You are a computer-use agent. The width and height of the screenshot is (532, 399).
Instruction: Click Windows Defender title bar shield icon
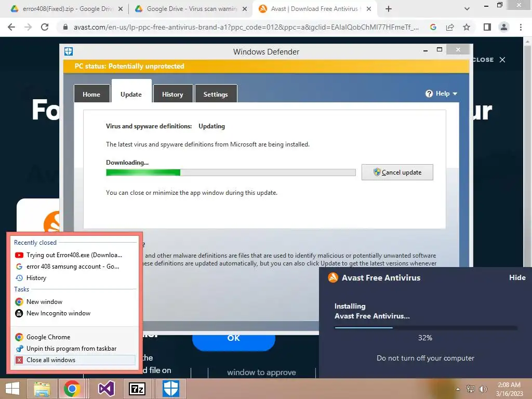tap(69, 51)
